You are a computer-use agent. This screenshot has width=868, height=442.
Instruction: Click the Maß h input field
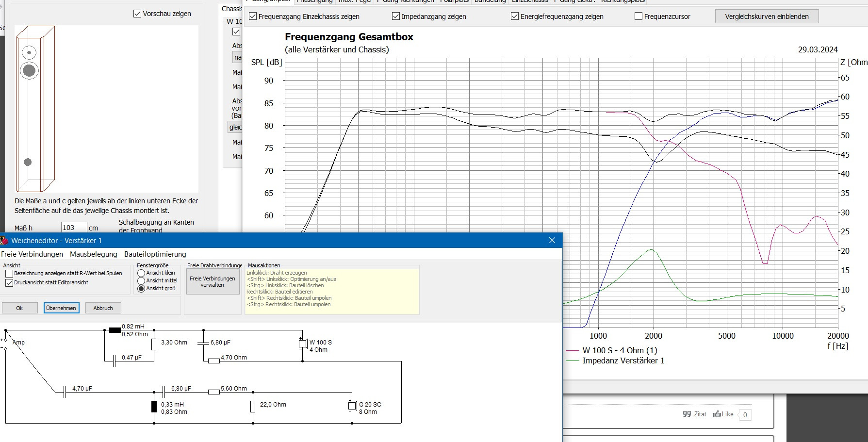[x=74, y=228]
